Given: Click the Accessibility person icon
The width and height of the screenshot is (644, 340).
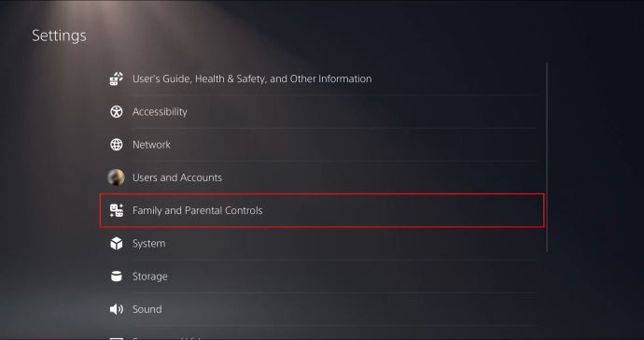Looking at the screenshot, I should click(117, 111).
